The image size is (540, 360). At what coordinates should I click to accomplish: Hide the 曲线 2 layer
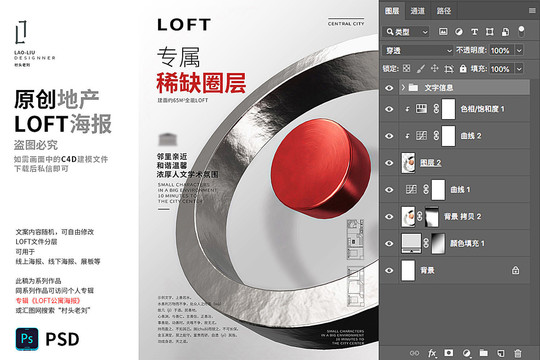pyautogui.click(x=389, y=136)
